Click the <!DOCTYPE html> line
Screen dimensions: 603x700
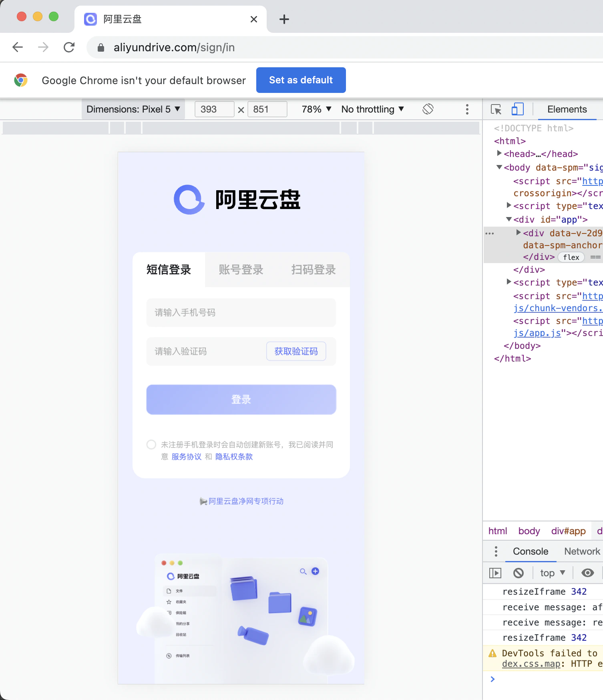(534, 128)
